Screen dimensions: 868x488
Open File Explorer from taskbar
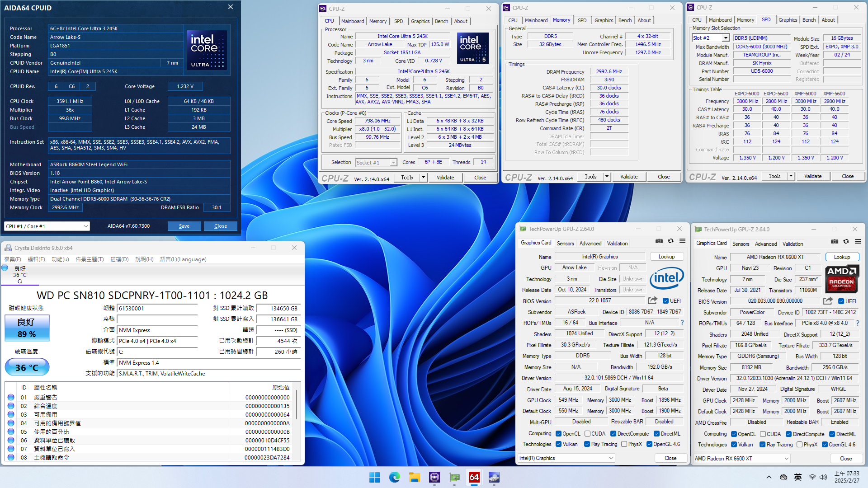point(415,477)
